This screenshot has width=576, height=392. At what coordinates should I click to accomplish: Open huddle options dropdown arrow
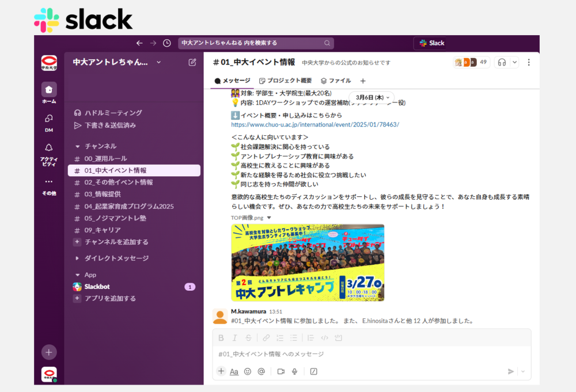pyautogui.click(x=514, y=62)
